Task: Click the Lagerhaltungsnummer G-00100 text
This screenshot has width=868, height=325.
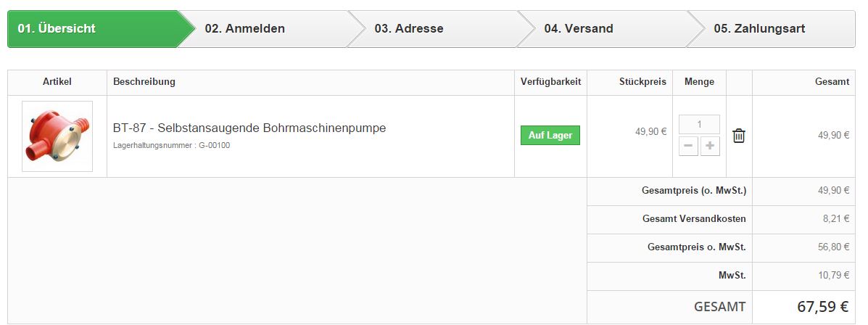Action: pos(171,145)
